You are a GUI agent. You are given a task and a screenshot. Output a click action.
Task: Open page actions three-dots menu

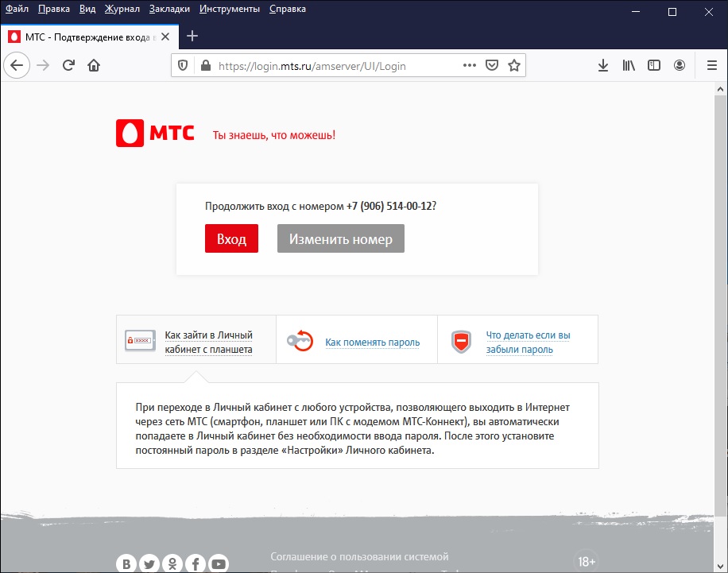coord(470,65)
